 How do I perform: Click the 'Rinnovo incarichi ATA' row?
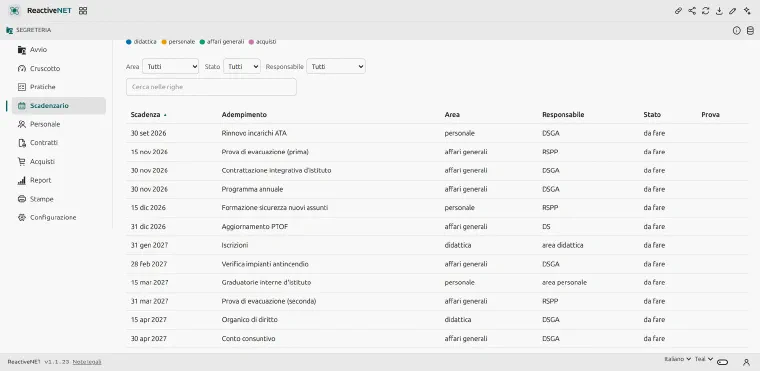tap(437, 133)
